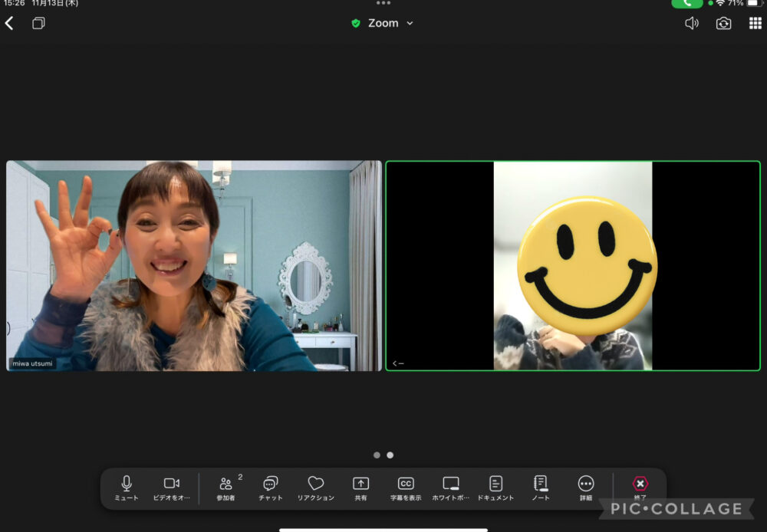This screenshot has width=767, height=532.
Task: Open the 参加者 participants list
Action: point(226,488)
